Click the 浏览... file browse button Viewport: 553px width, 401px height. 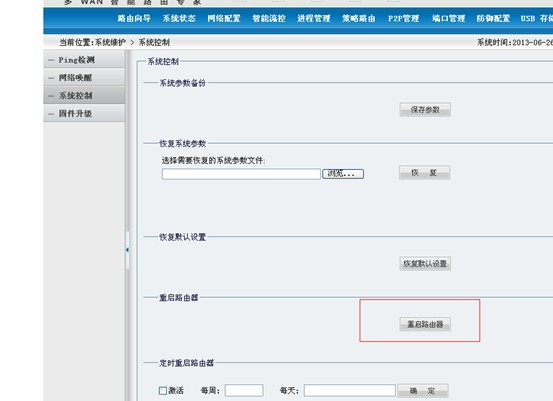pyautogui.click(x=343, y=174)
